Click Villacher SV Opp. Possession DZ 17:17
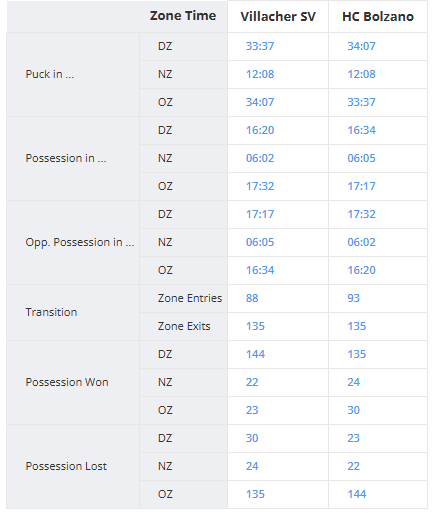This screenshot has width=442, height=527. (x=260, y=214)
